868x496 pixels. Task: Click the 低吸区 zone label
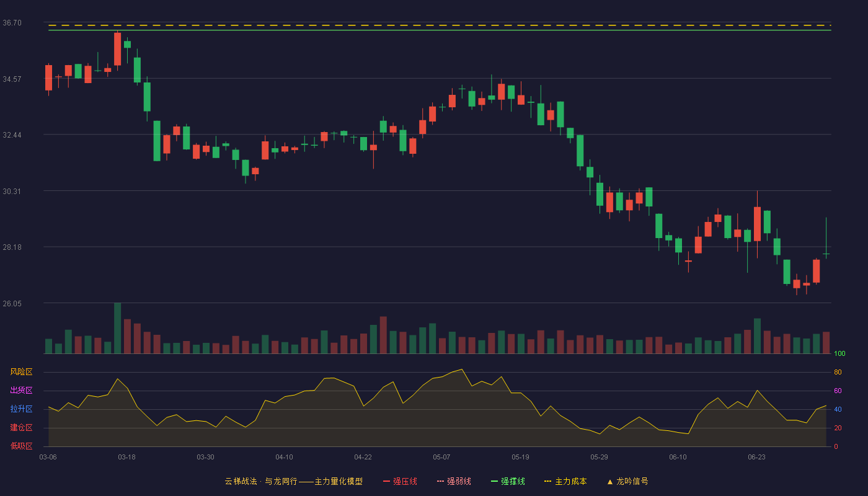click(21, 446)
